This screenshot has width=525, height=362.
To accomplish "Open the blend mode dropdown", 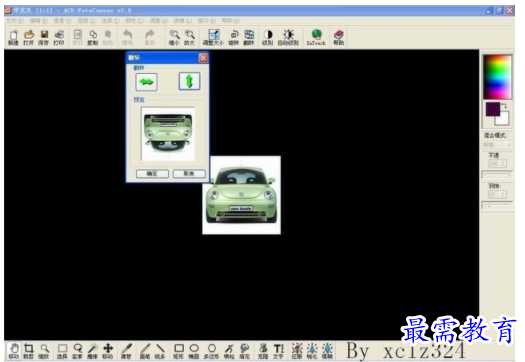I will (497, 145).
